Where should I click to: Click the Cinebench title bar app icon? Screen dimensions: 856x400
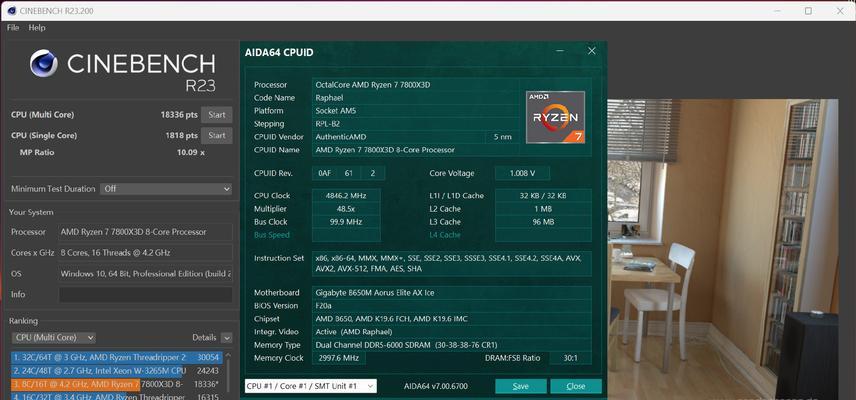coord(11,11)
